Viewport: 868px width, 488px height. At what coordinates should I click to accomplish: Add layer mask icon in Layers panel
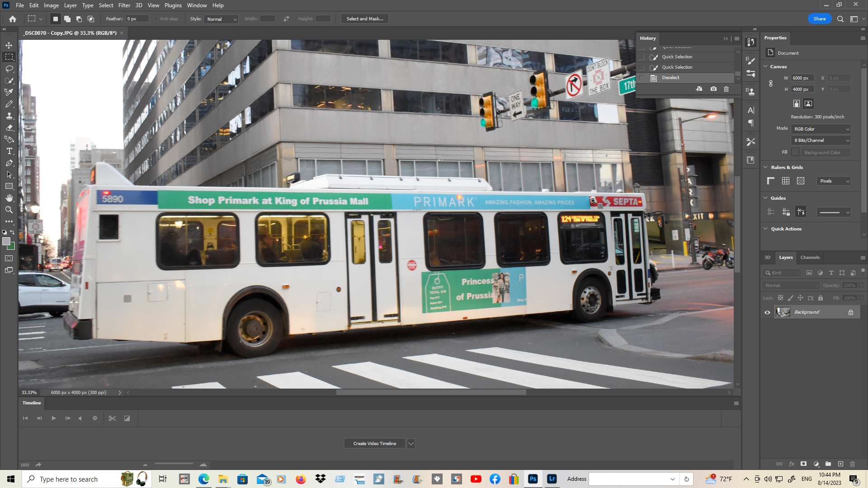(803, 464)
